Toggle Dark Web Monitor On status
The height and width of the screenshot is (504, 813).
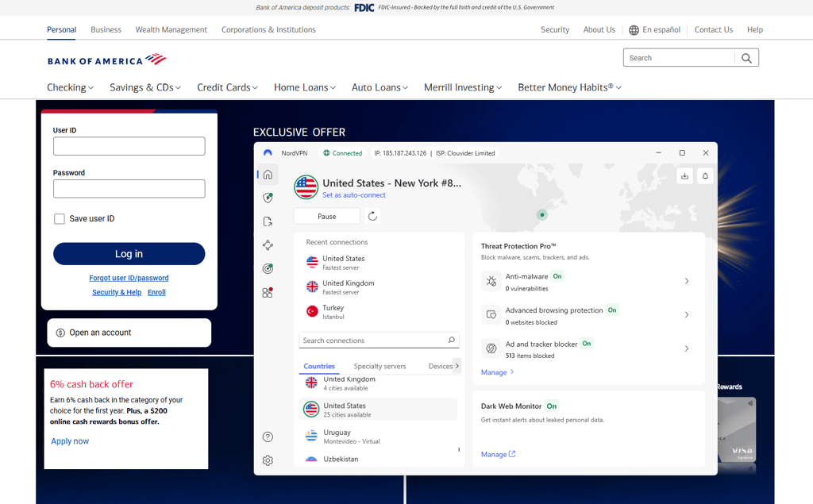click(x=552, y=406)
